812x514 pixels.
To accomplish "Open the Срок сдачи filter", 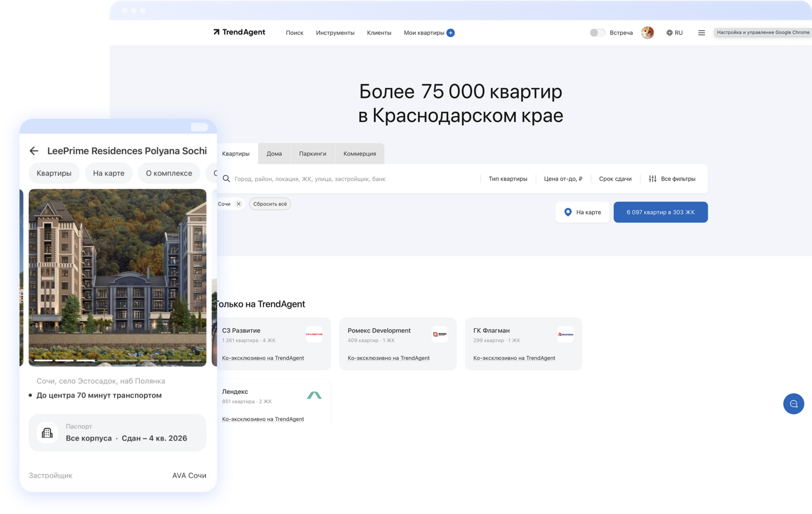I will [x=615, y=179].
